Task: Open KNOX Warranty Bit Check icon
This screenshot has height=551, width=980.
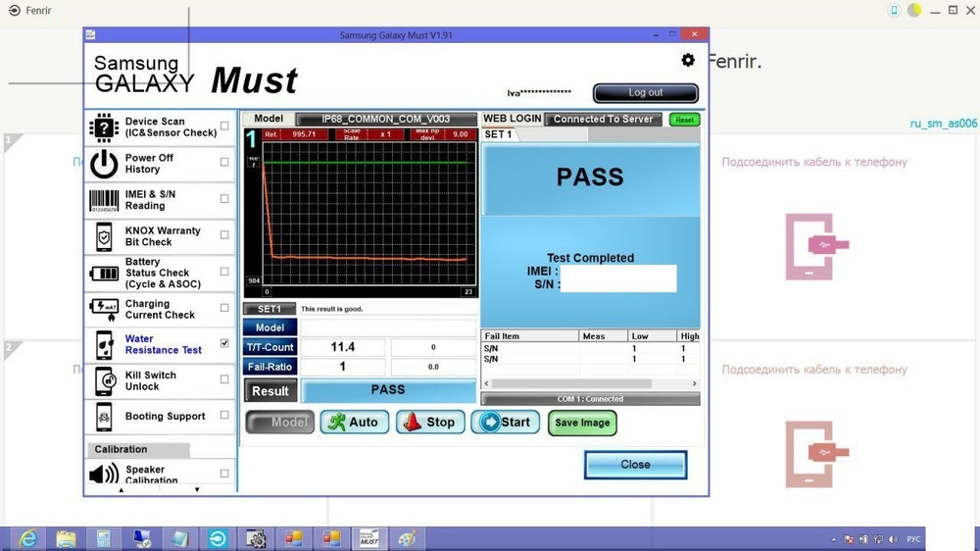Action: [x=104, y=236]
